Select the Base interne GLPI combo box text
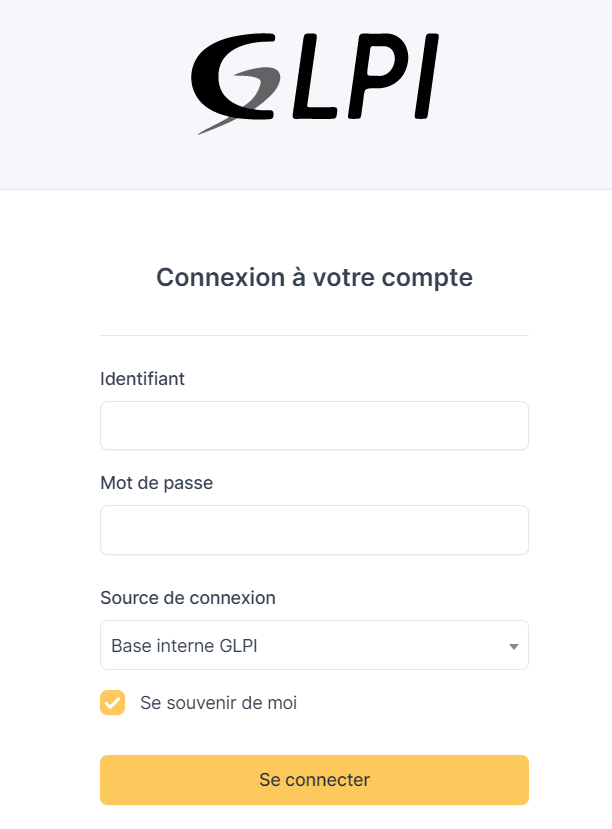 (185, 646)
